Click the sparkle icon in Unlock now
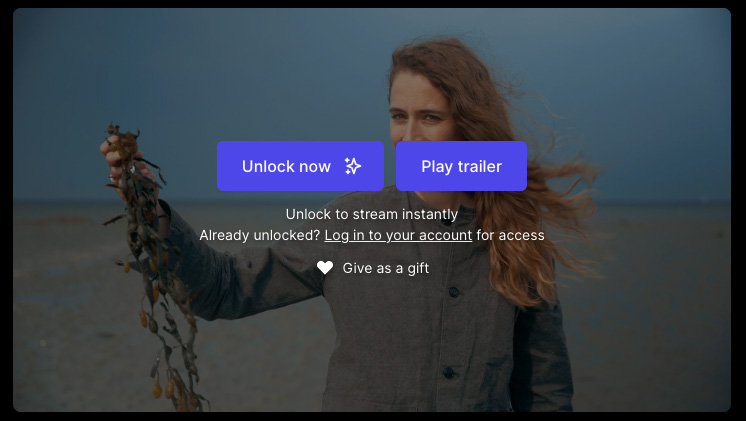Image resolution: width=746 pixels, height=421 pixels. coord(353,166)
